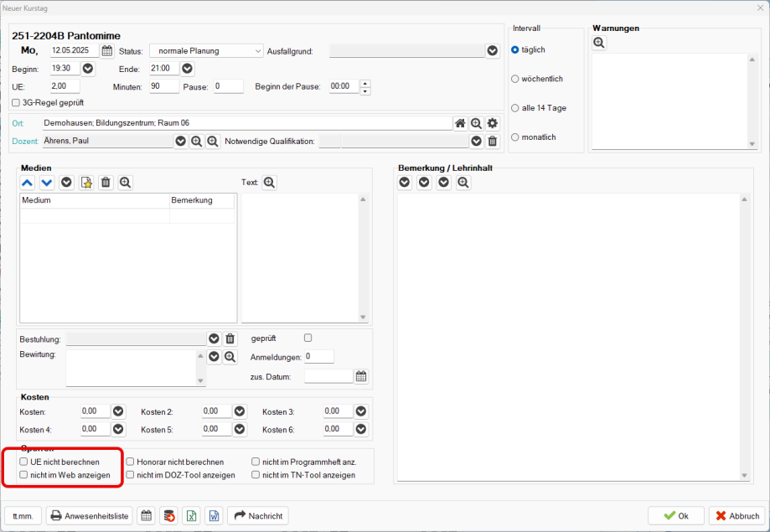Delete the selected medium with the Medien trash icon
Image resolution: width=770 pixels, height=532 pixels.
click(x=106, y=183)
